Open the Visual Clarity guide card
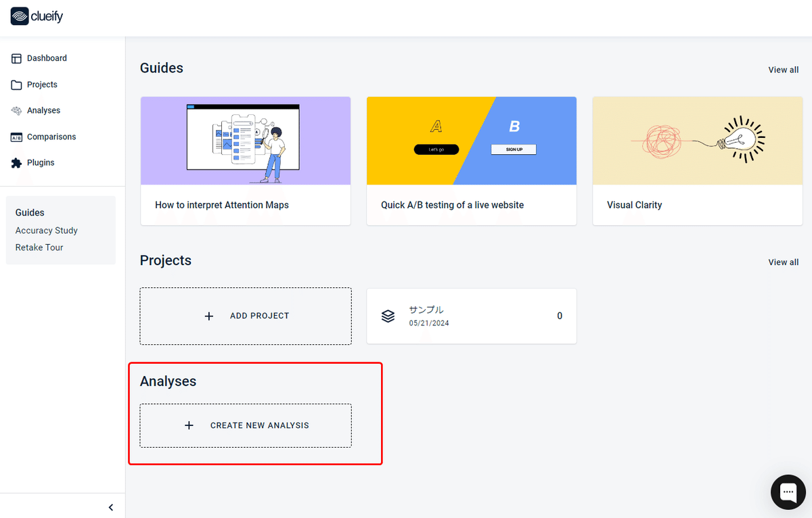 point(697,161)
